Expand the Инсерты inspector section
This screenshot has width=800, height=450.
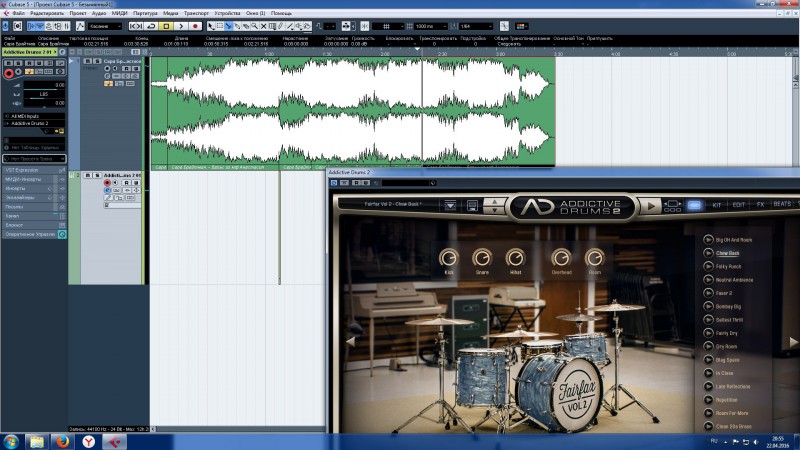[x=34, y=188]
